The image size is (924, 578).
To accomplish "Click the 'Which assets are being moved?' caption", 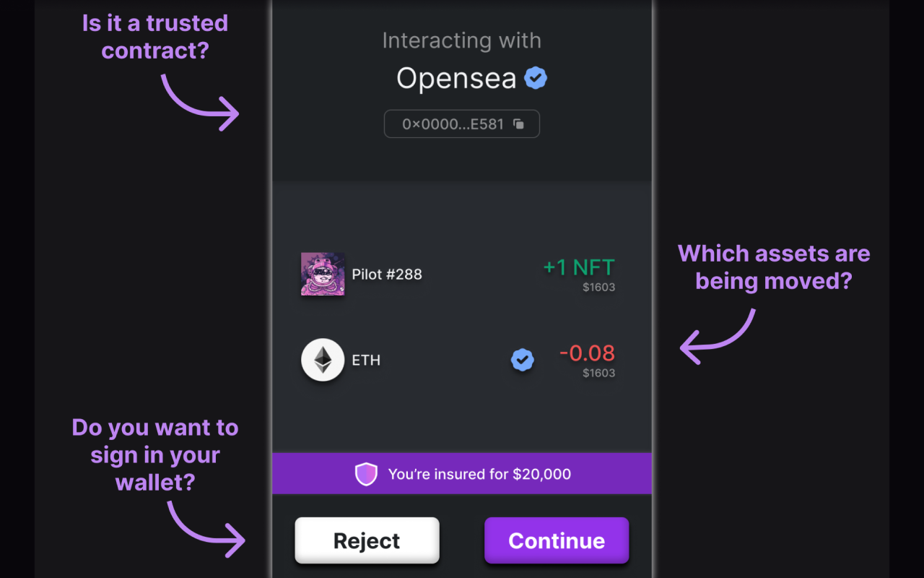I will pyautogui.click(x=774, y=267).
